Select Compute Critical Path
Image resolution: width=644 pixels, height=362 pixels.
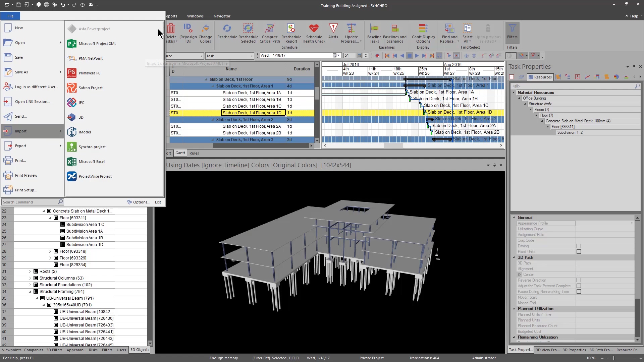point(270,33)
